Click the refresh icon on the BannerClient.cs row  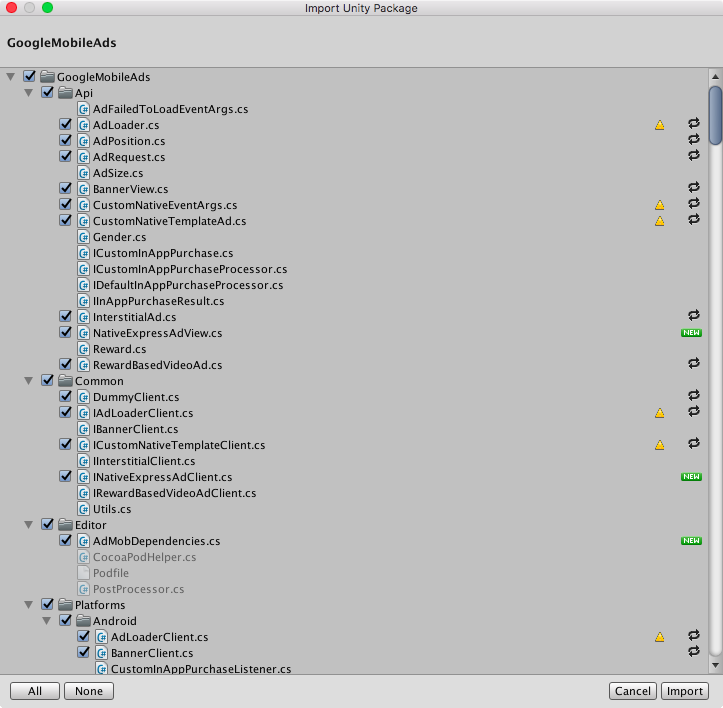[693, 651]
